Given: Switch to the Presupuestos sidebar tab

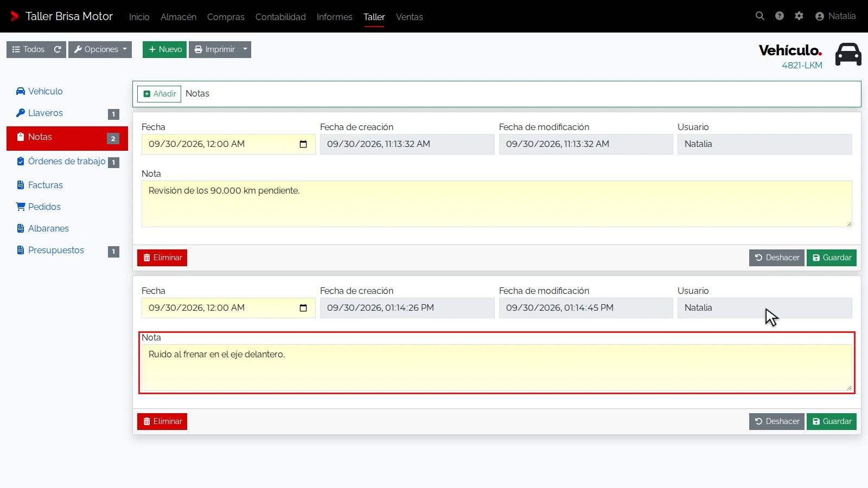Looking at the screenshot, I should point(67,251).
